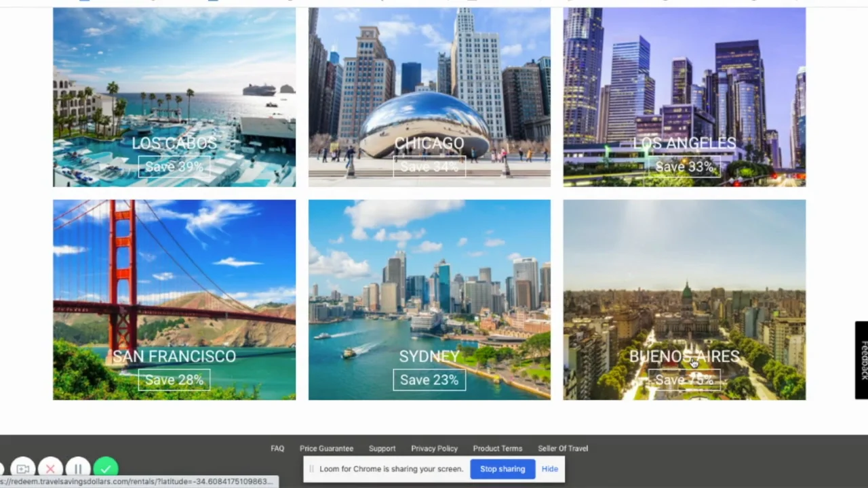Open the Los Cabos destination card
The image size is (868, 488).
pyautogui.click(x=174, y=97)
